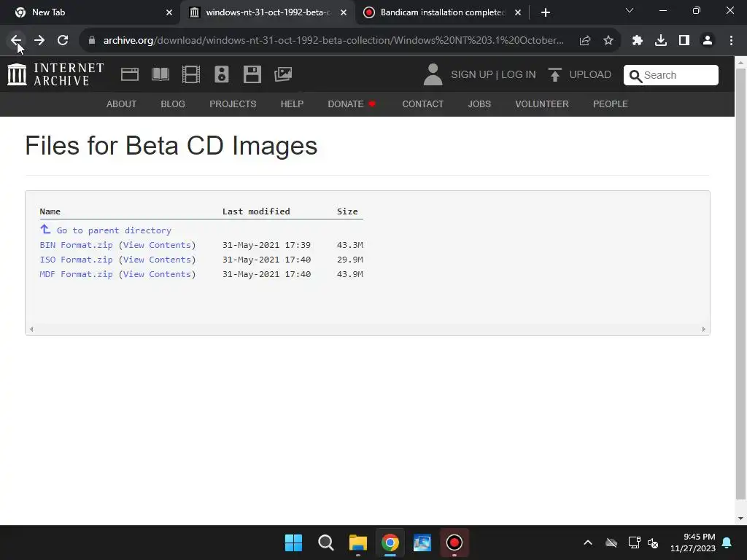Close the New Tab tab
This screenshot has height=560, width=747.
pos(169,12)
